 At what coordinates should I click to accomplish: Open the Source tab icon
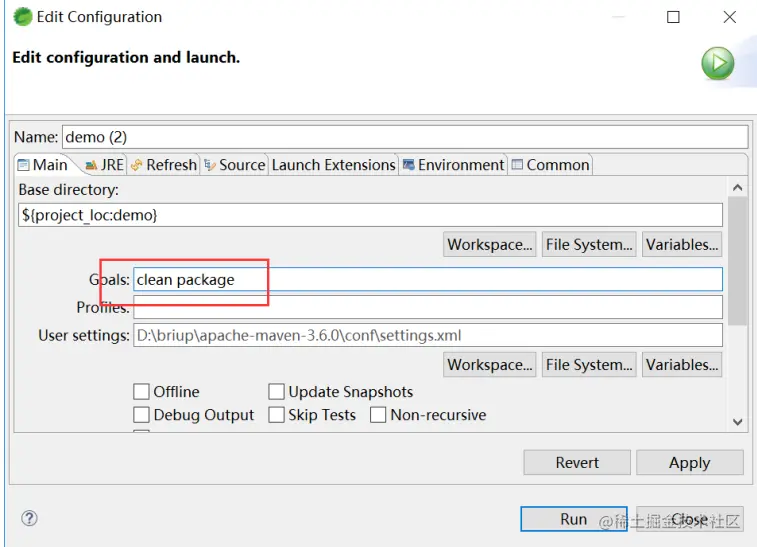click(210, 165)
